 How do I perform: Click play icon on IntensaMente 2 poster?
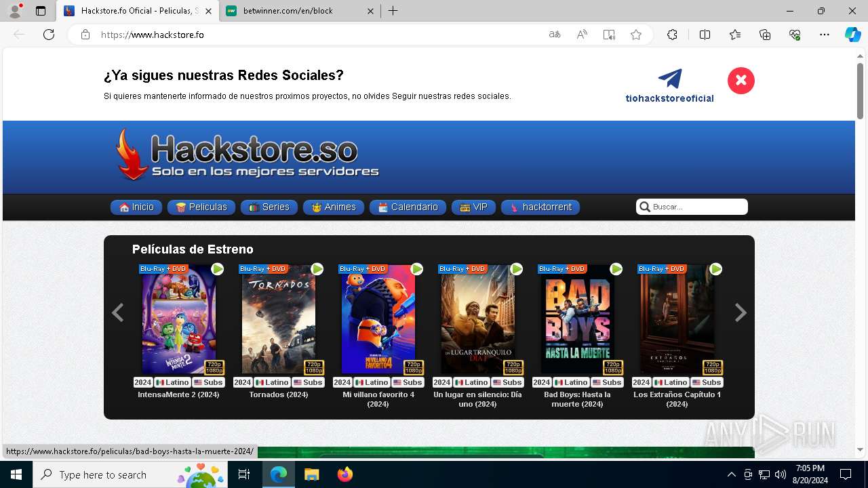pyautogui.click(x=218, y=269)
